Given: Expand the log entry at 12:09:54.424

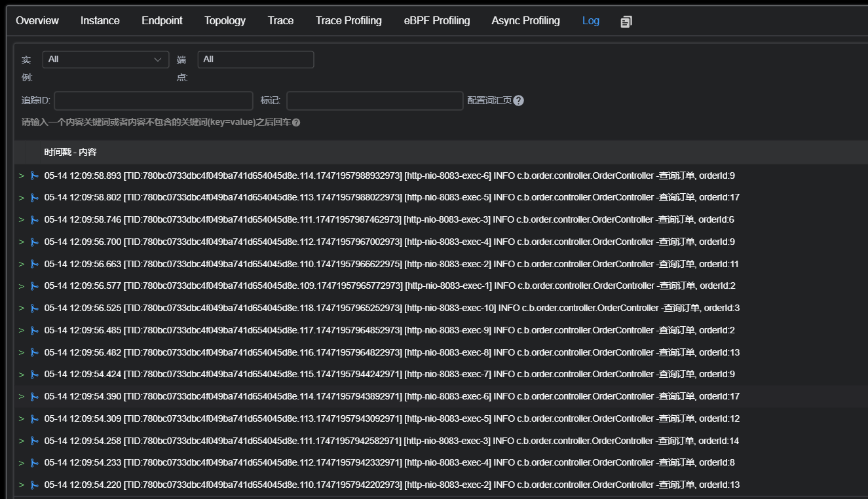Looking at the screenshot, I should [22, 375].
